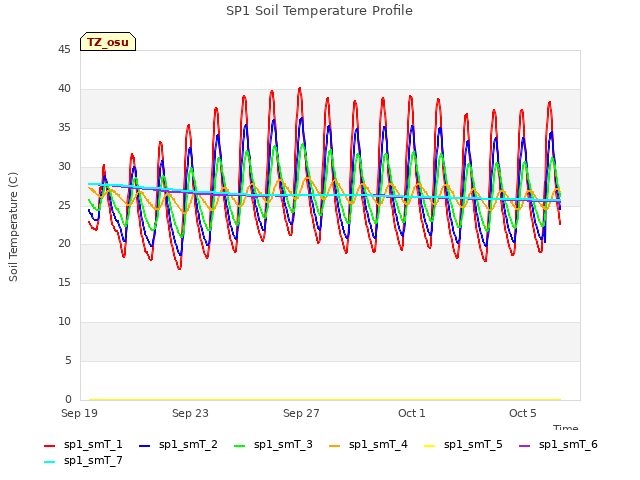
Task: Click the TZ_osu annotation label
Action: pyautogui.click(x=108, y=42)
